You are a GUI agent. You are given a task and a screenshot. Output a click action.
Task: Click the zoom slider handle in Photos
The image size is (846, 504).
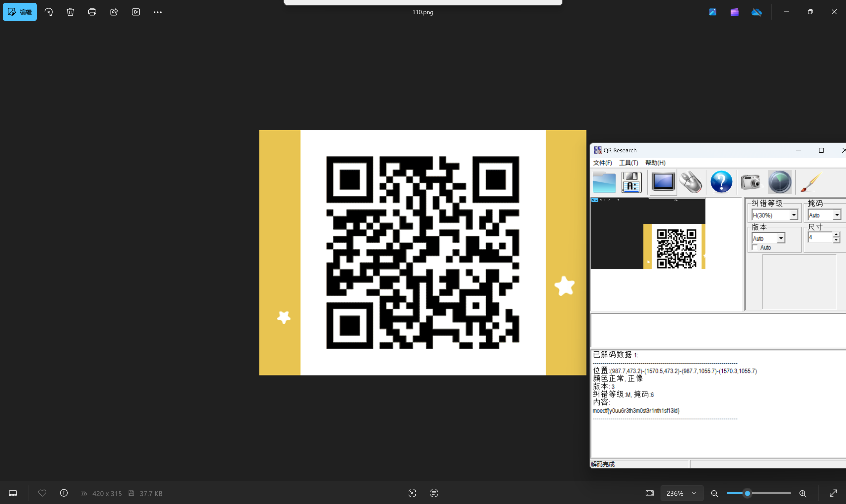[x=747, y=493]
